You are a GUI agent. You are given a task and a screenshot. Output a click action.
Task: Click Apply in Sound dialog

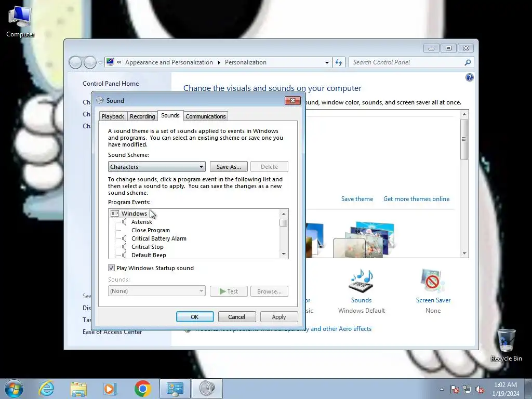pyautogui.click(x=279, y=316)
